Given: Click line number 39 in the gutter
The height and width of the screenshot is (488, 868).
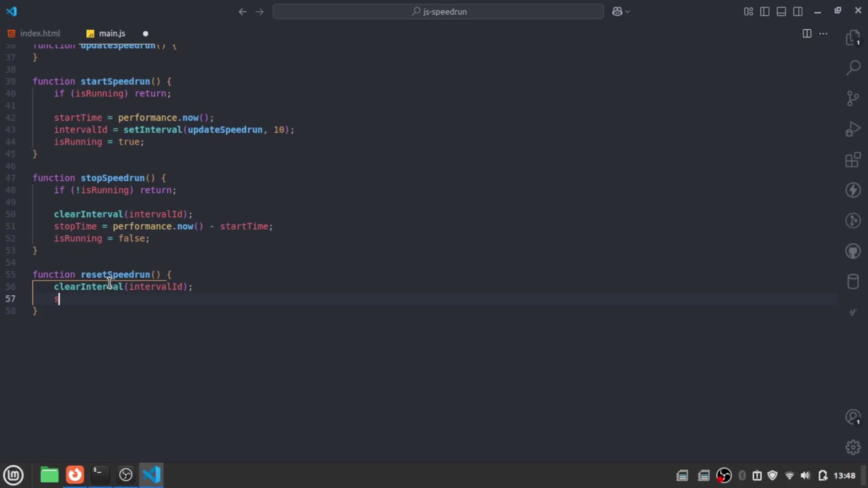Looking at the screenshot, I should [x=11, y=81].
